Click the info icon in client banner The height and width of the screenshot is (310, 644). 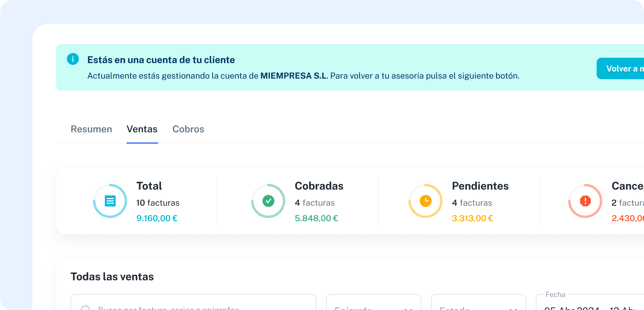point(73,59)
